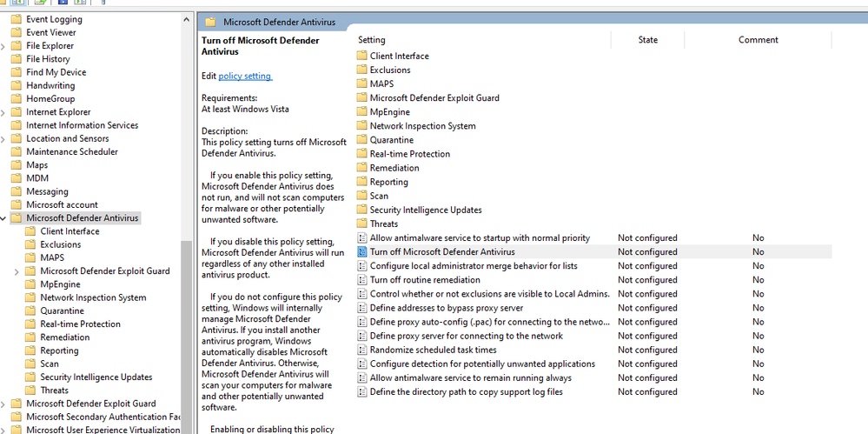
Task: Click the policy icon for Define the directory path to copy support log files
Action: click(361, 392)
